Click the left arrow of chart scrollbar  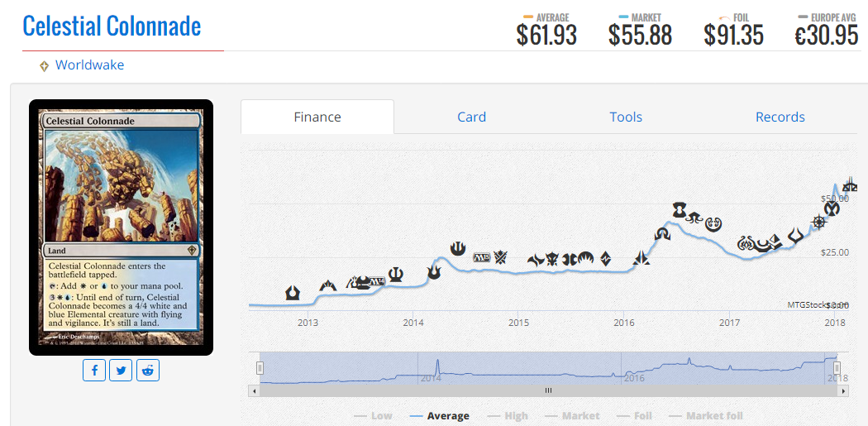(254, 390)
